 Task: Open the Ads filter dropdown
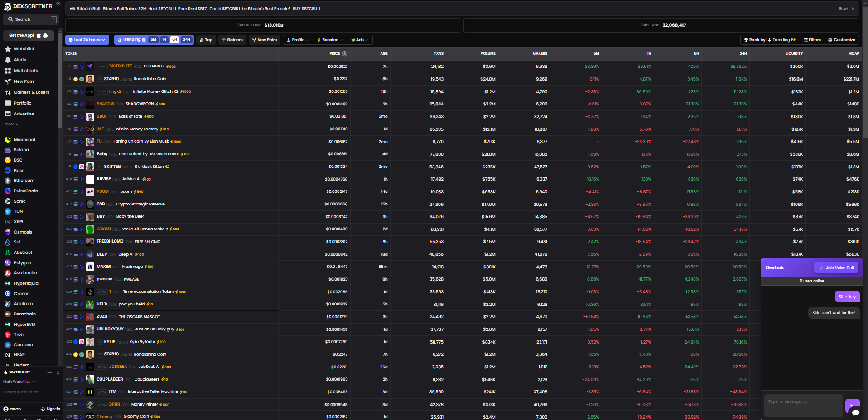pos(360,40)
